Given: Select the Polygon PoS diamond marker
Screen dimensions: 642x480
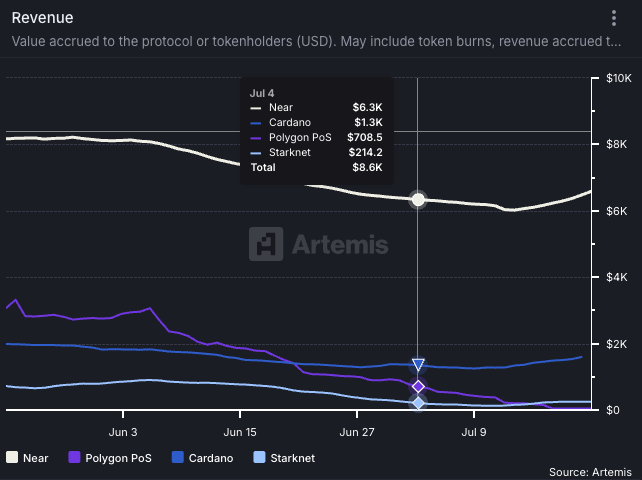Looking at the screenshot, I should coord(418,386).
